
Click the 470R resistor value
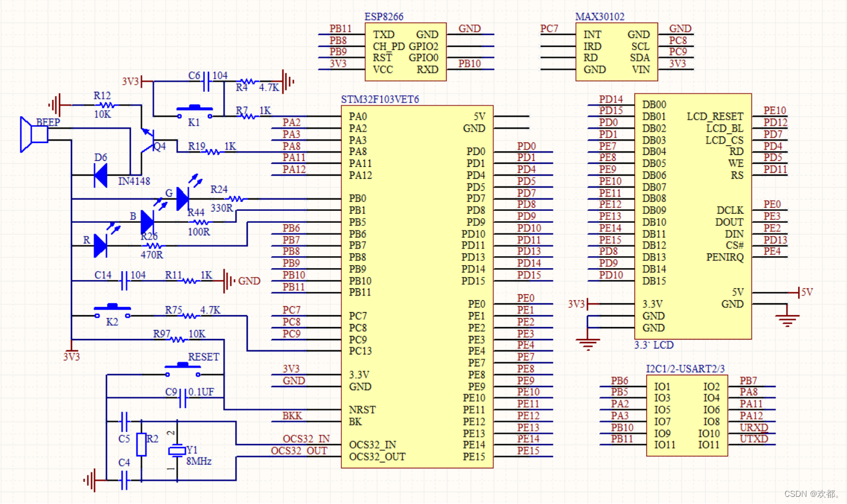click(152, 255)
